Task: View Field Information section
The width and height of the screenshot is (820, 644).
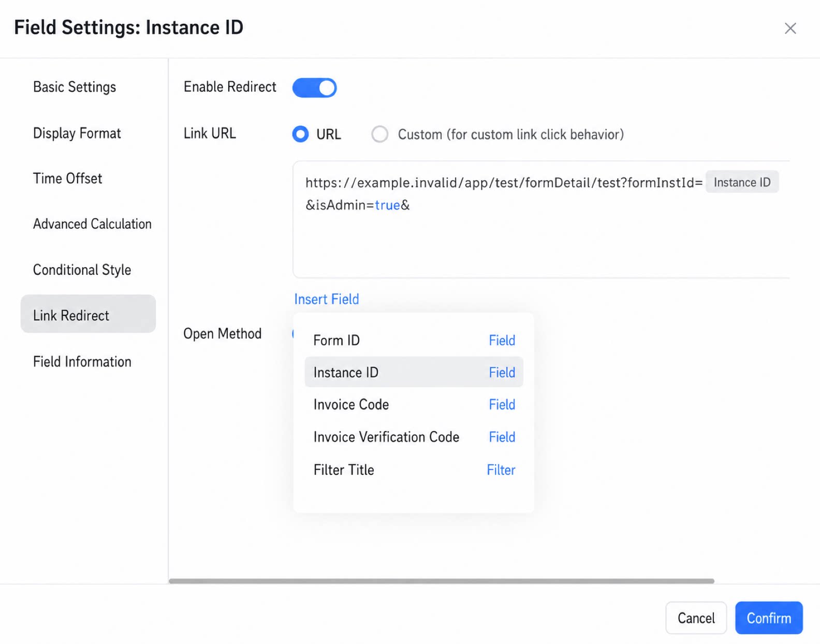Action: 82,361
